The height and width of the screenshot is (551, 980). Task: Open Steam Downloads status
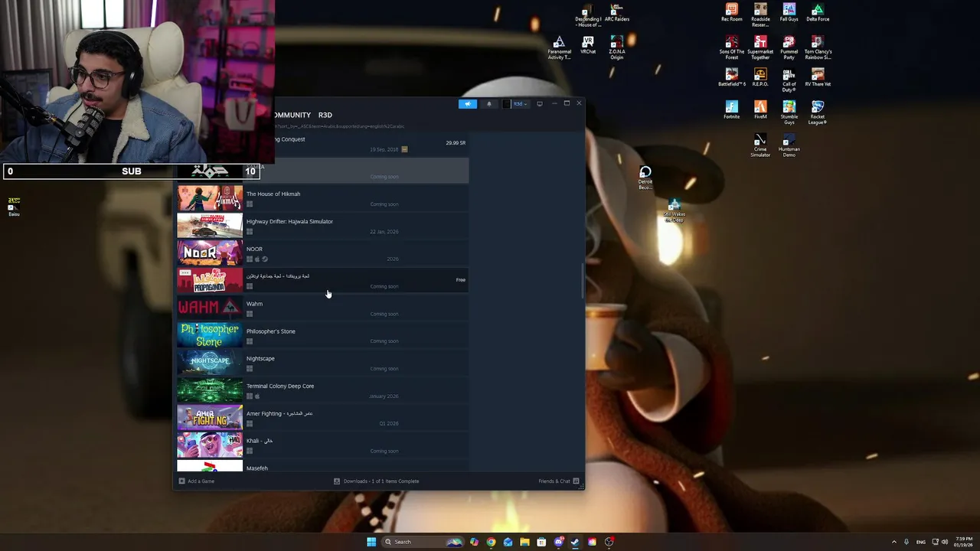pyautogui.click(x=376, y=481)
